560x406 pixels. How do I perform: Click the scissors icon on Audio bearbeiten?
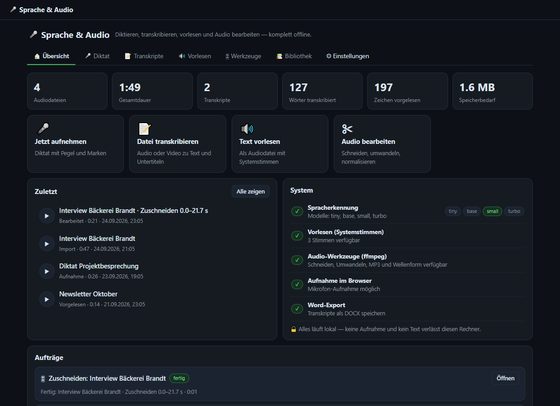[x=347, y=129]
